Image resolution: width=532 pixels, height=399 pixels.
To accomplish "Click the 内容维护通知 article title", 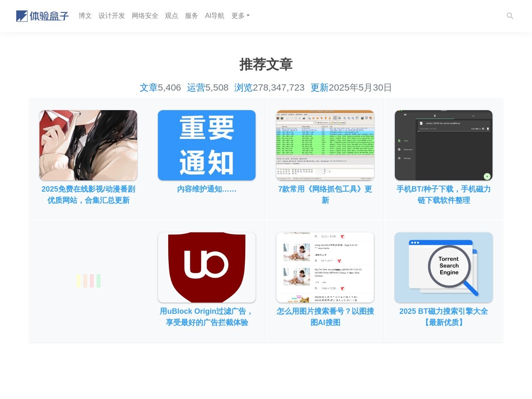I will pos(207,189).
